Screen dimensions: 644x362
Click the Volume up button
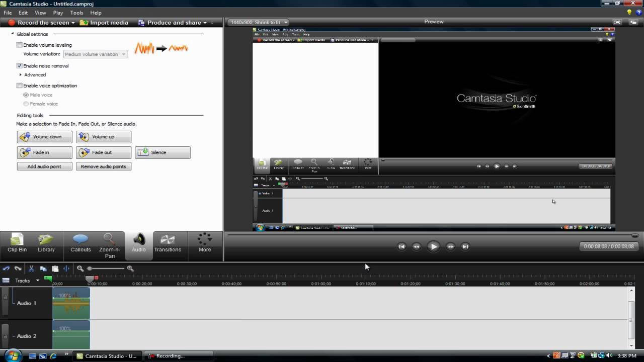point(104,137)
